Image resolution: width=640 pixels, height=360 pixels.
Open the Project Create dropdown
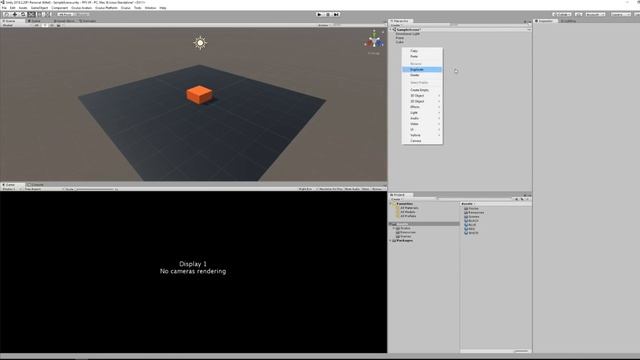pos(396,199)
